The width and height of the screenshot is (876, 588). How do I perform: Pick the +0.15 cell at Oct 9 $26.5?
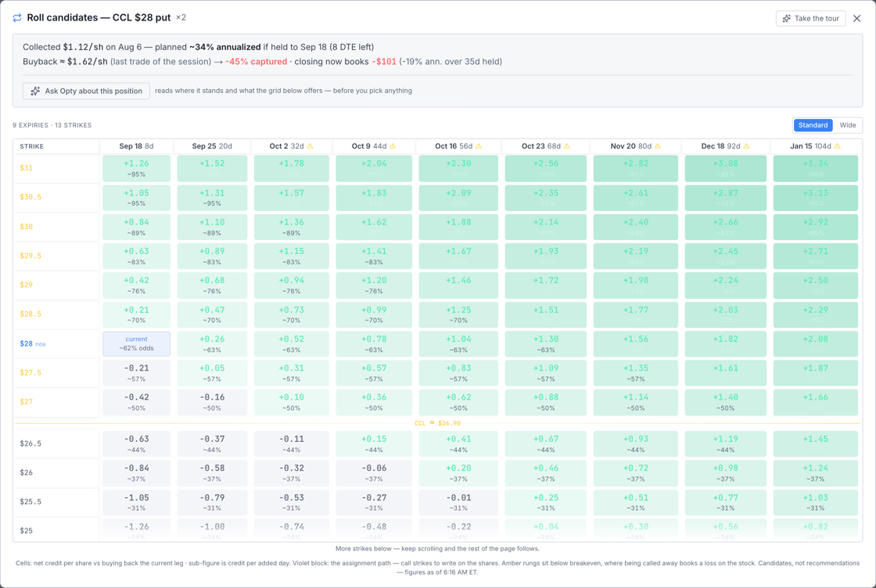(x=374, y=444)
